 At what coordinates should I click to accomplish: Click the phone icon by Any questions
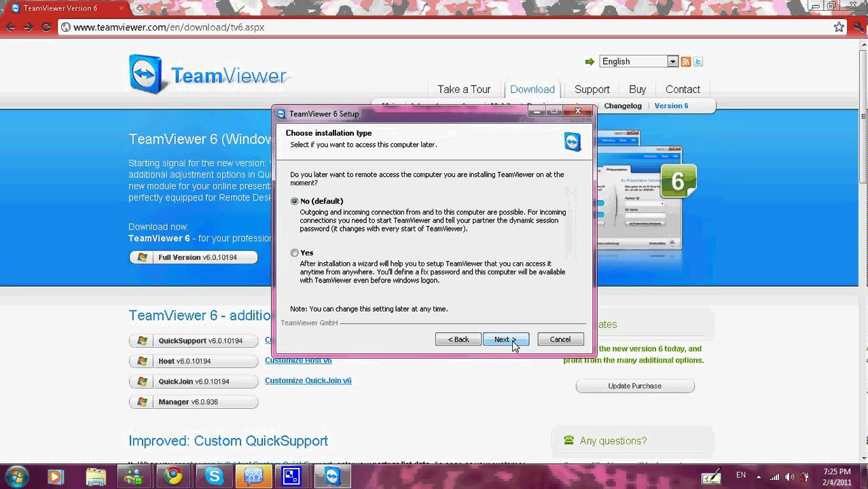(568, 440)
